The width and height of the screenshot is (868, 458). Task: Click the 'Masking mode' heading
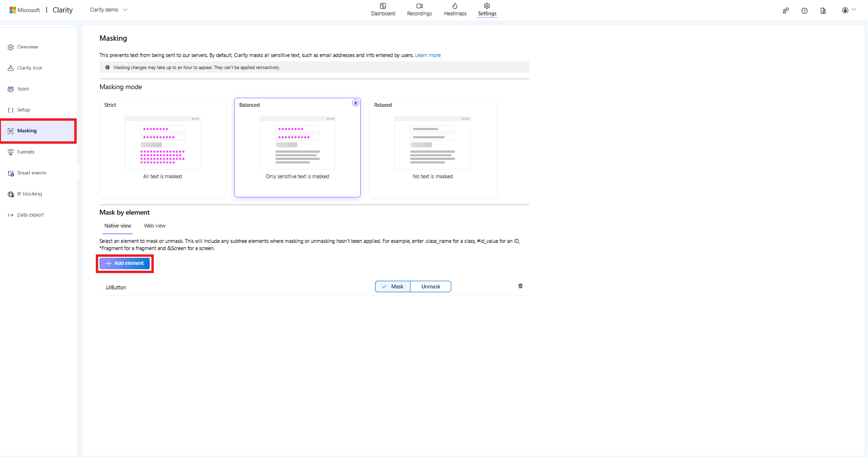(x=121, y=87)
